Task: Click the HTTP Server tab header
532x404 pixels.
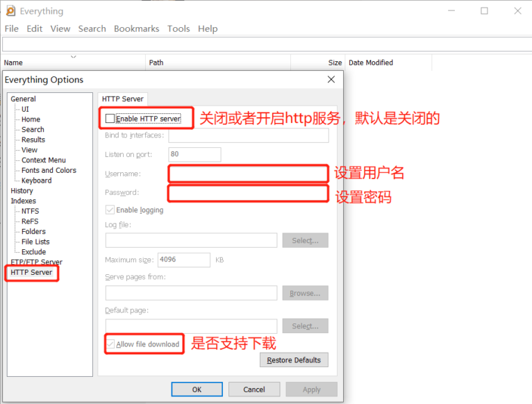Action: tap(122, 99)
